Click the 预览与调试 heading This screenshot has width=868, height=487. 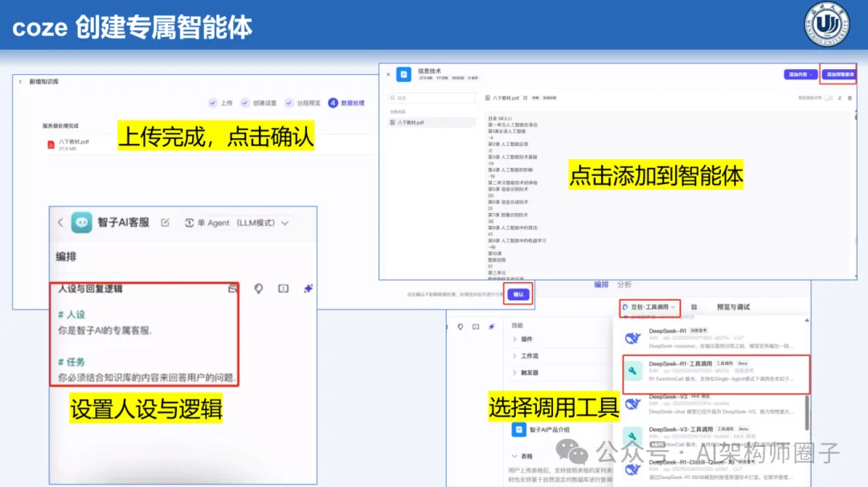pyautogui.click(x=733, y=307)
